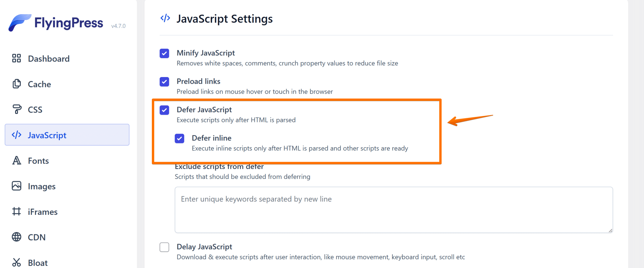Click the Exclude scripts from defer textarea

(393, 210)
